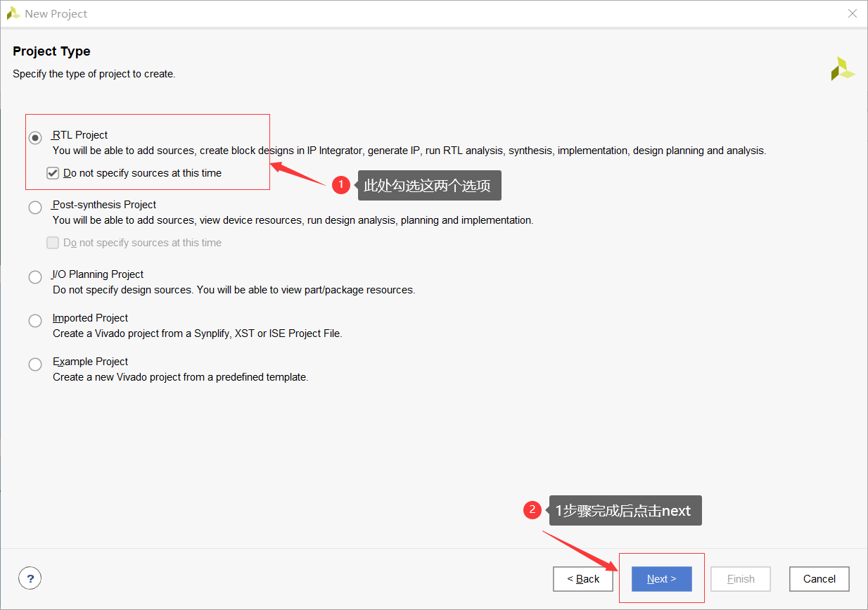Click the Xilinx logo in the header
Viewport: 868px width, 610px height.
843,68
